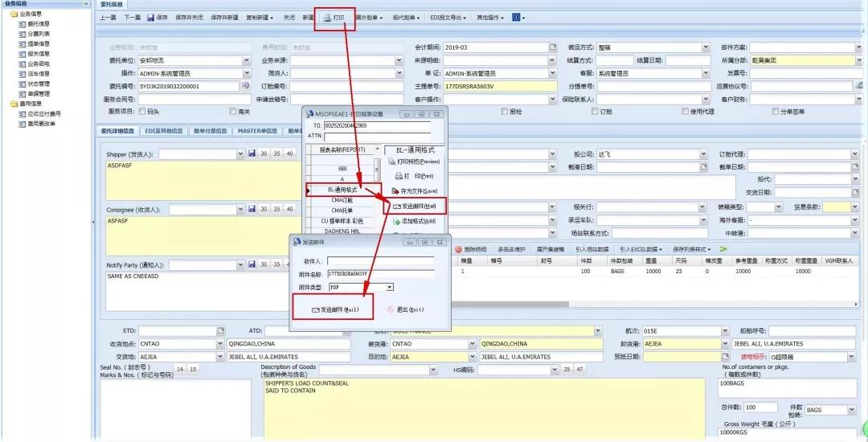This screenshot has height=442, width=868.
Task: Enable the 海关 checkbox
Action: pos(233,112)
